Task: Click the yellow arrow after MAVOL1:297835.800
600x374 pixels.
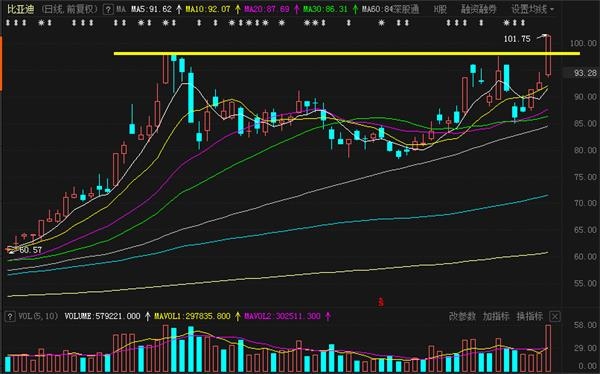Action: click(238, 316)
